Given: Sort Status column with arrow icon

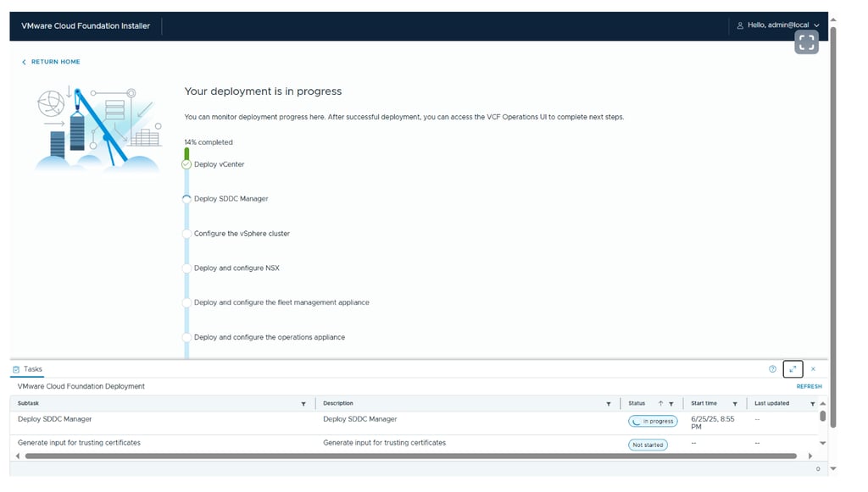Looking at the screenshot, I should pyautogui.click(x=660, y=404).
